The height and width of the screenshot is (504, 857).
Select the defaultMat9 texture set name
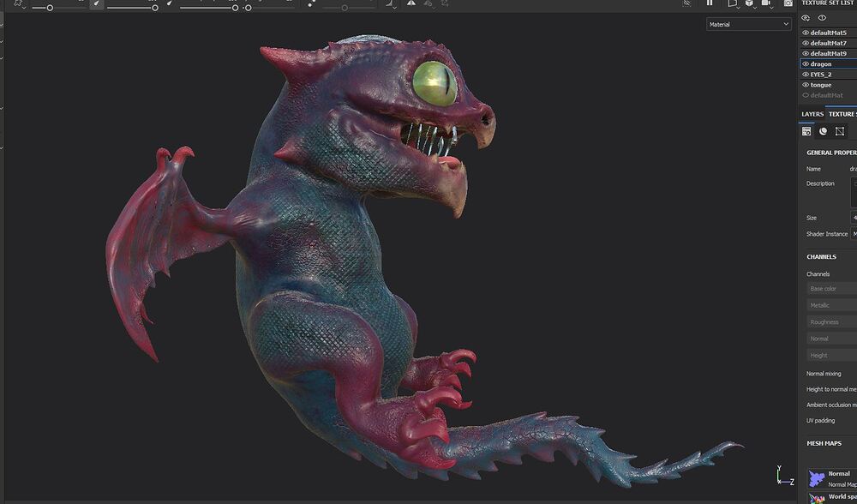tap(828, 53)
